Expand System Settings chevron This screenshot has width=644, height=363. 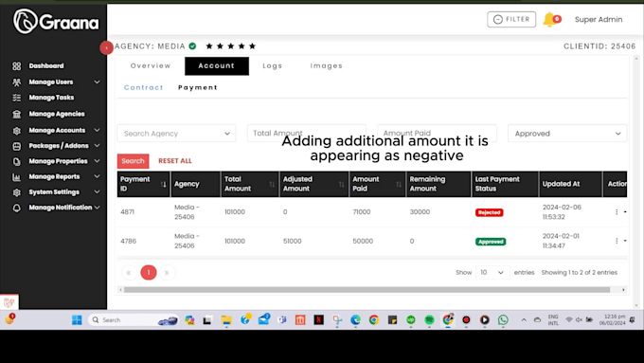point(97,192)
